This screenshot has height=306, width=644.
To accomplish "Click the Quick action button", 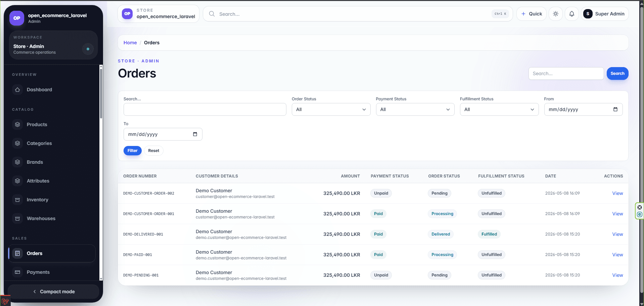I will (x=532, y=14).
